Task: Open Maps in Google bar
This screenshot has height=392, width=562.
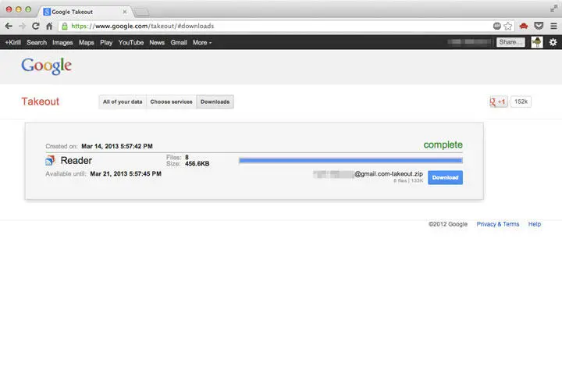Action: pos(87,42)
